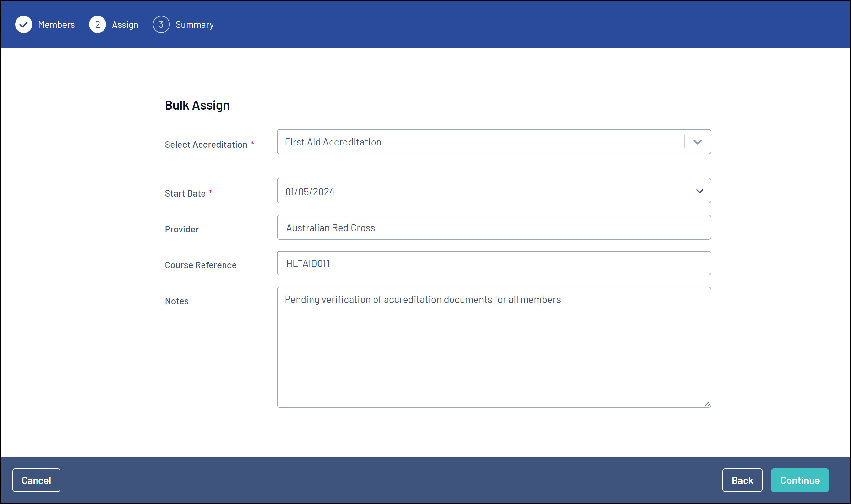
Task: Click the step 3 circle icon
Action: point(161,25)
